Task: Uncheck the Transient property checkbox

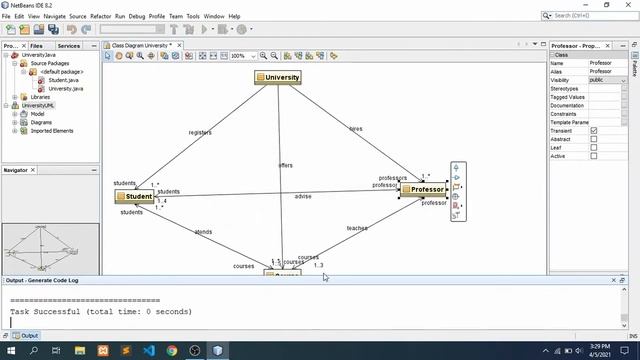Action: click(594, 131)
